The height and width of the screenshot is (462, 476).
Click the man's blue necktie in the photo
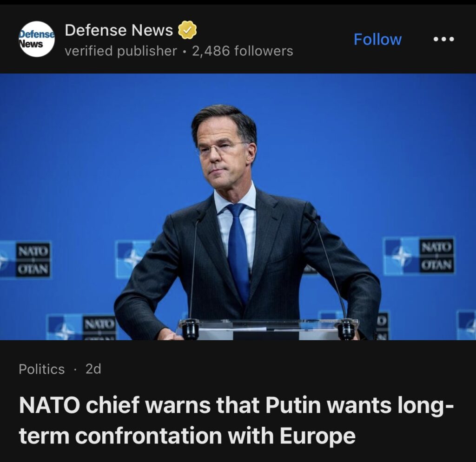238,252
